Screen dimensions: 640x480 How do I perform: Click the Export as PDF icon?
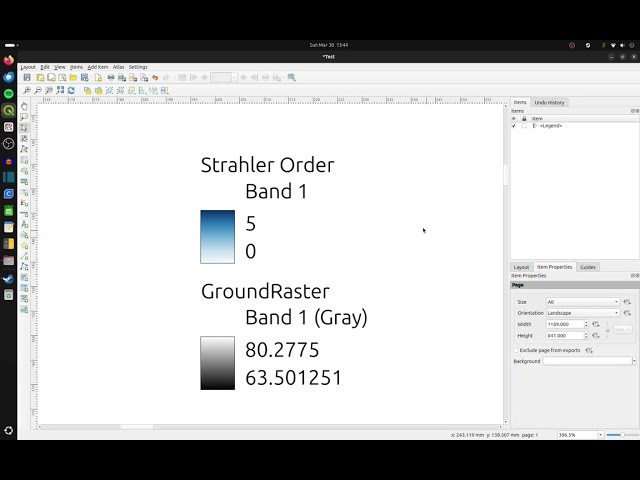pos(144,78)
